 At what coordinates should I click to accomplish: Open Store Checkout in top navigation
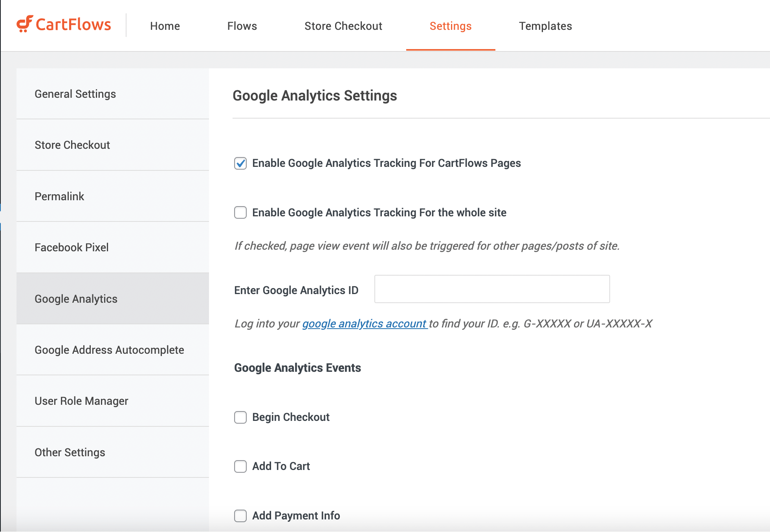(x=343, y=26)
